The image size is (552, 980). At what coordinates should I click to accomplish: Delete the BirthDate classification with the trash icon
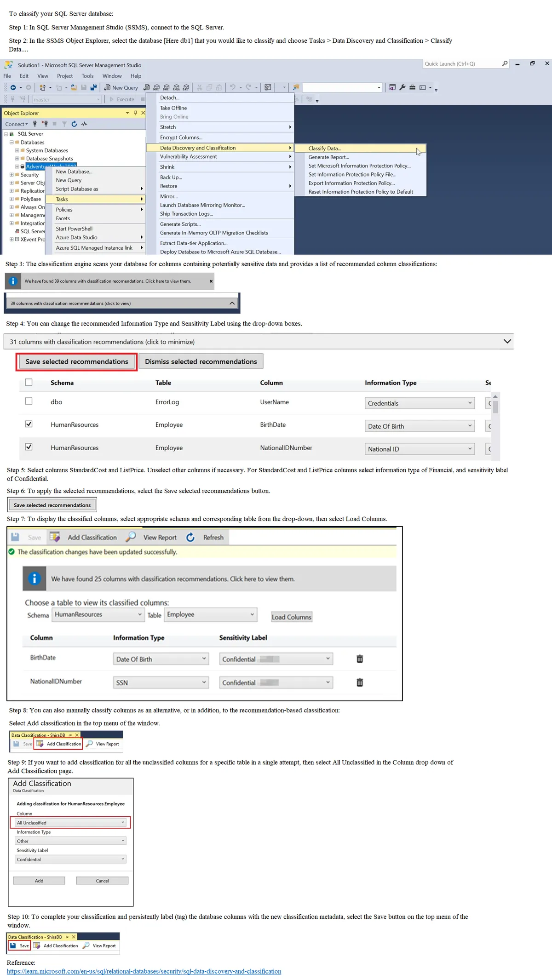click(x=360, y=659)
